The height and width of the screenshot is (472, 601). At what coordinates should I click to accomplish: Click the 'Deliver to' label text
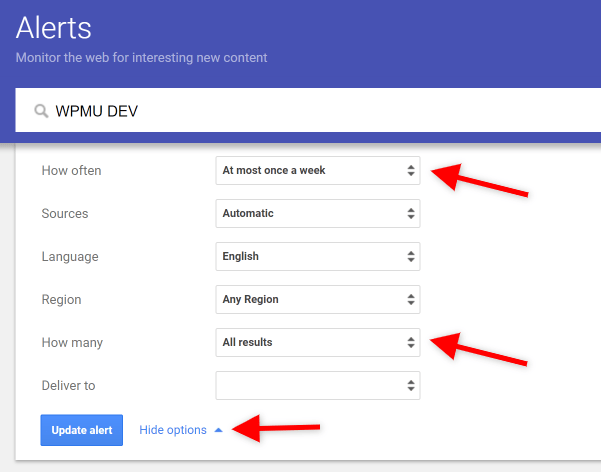click(x=68, y=385)
